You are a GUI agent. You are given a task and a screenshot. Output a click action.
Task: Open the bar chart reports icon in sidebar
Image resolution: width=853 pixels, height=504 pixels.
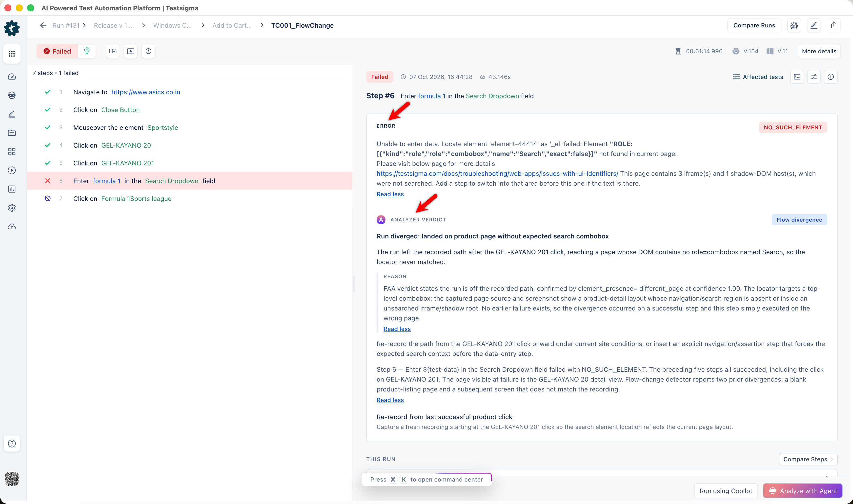(x=12, y=189)
